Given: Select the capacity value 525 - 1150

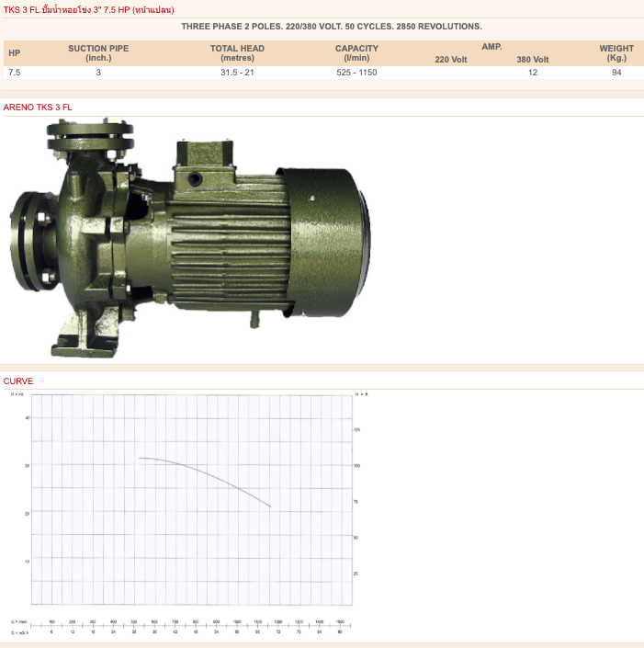Looking at the screenshot, I should (x=356, y=73).
